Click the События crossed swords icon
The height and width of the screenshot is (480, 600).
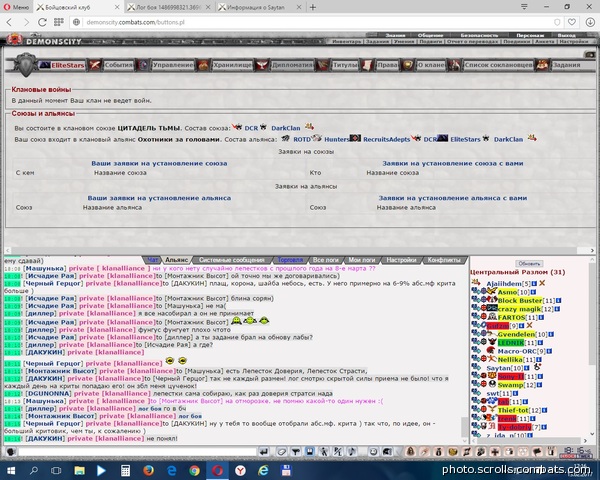[x=95, y=65]
